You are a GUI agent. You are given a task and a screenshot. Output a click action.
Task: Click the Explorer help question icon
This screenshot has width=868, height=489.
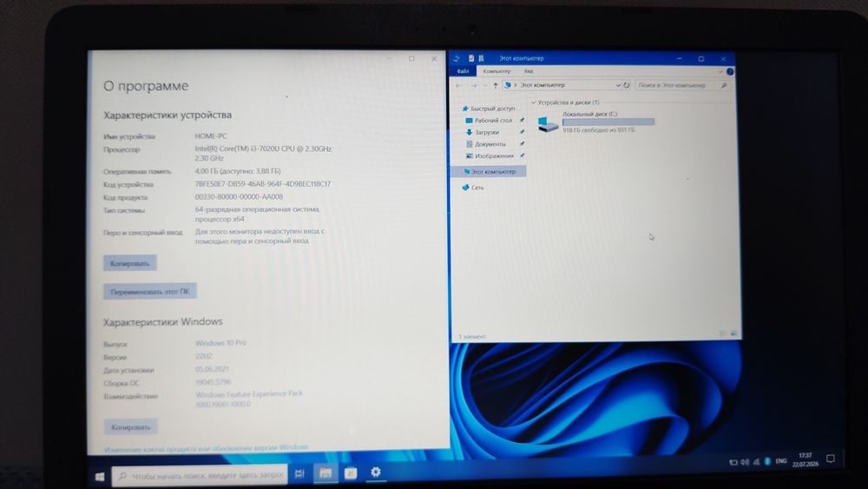[730, 71]
